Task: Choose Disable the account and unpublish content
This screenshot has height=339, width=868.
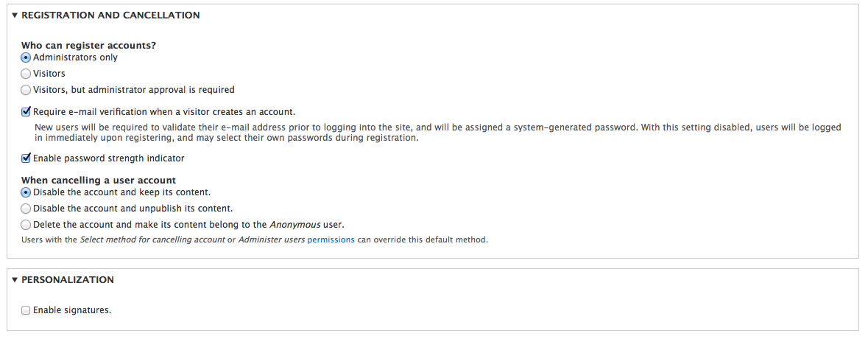Action: click(26, 209)
